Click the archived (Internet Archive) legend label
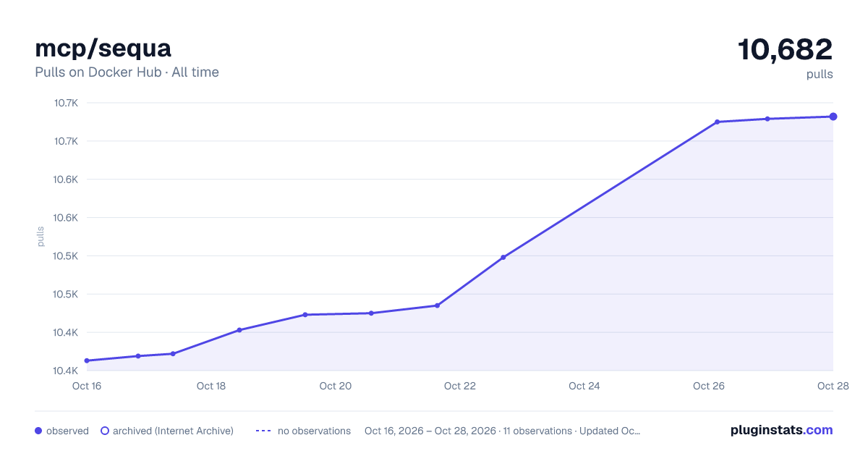 [x=173, y=431]
